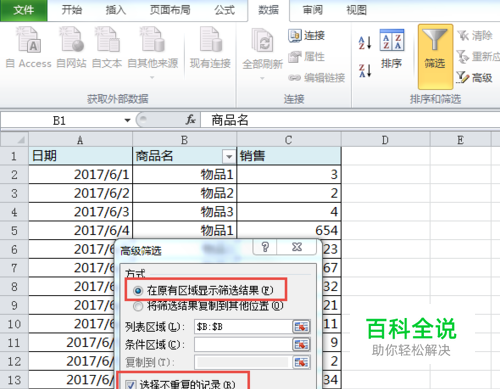
Task: Click 编辑链接 edit links
Action: click(x=316, y=78)
